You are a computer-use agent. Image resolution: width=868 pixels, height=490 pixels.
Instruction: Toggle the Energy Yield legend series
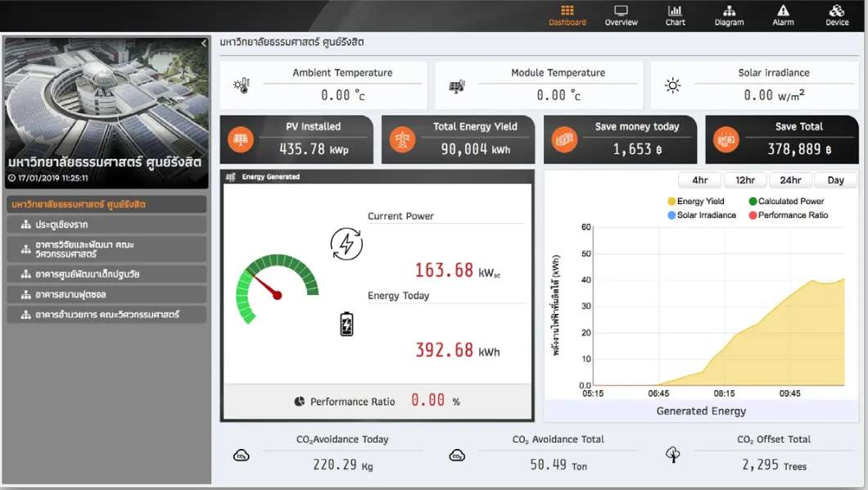coord(696,202)
